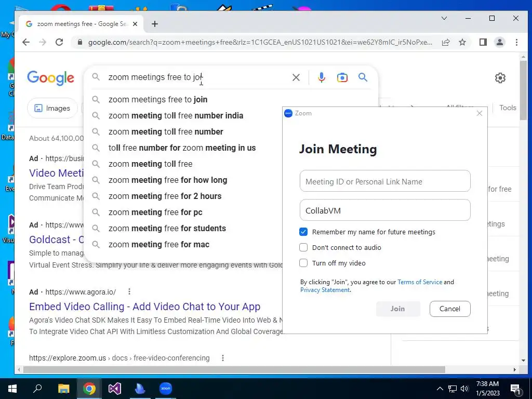Screen dimensions: 532x399
Task: Open Zoom Privacy Statement link
Action: tap(325, 290)
